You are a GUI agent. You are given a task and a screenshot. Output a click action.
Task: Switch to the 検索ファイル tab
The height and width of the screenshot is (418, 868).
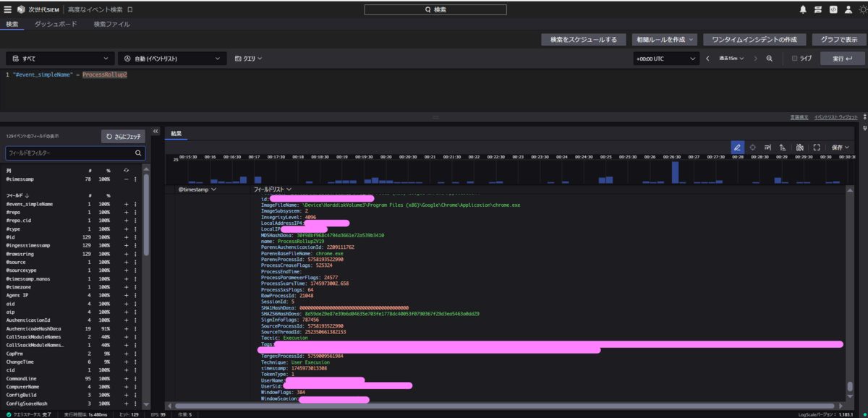tap(112, 24)
